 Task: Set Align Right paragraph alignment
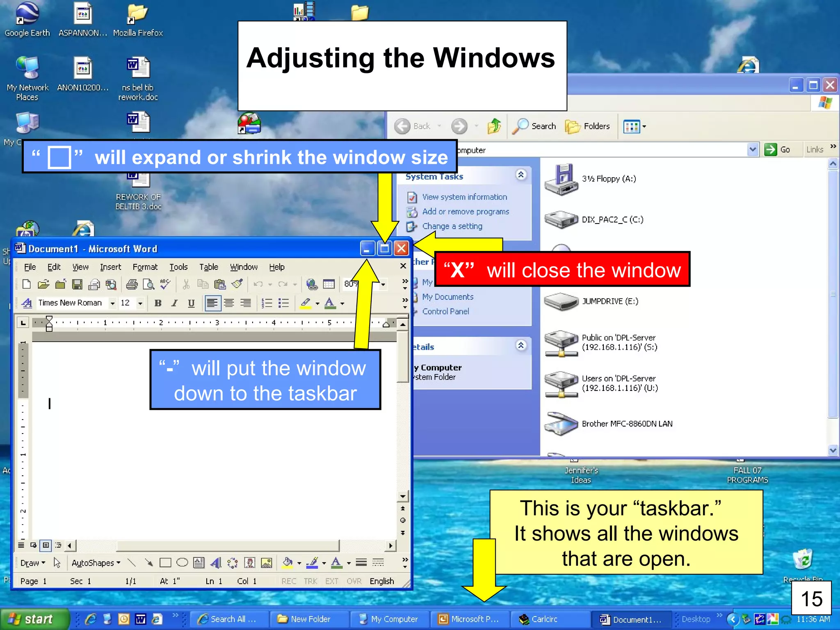246,303
